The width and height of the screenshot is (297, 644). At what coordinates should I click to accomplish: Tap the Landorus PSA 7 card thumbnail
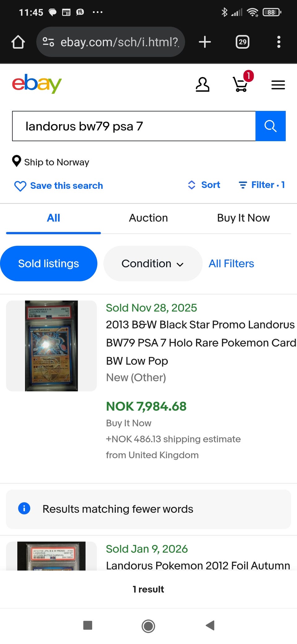coord(51,346)
